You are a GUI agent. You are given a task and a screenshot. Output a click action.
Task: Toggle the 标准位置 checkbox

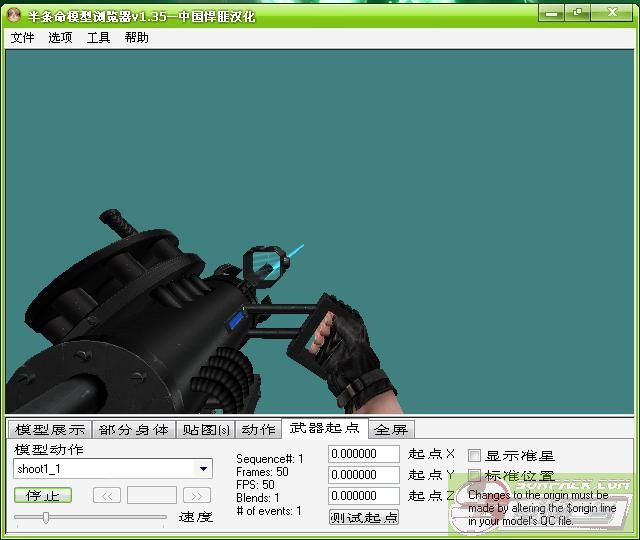pyautogui.click(x=475, y=476)
